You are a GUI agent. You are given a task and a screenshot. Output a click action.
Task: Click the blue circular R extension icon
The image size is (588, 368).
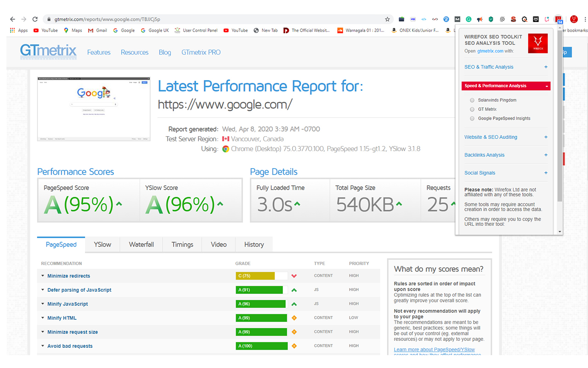446,19
